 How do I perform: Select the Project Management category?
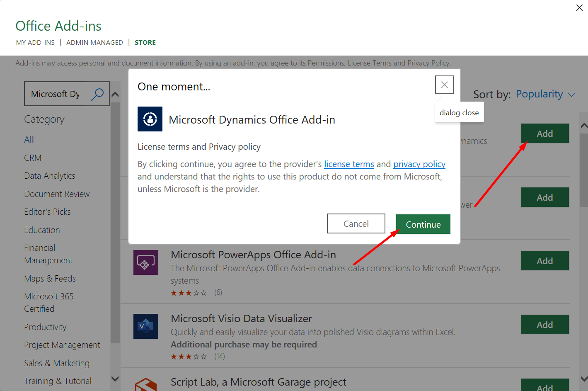pos(62,345)
